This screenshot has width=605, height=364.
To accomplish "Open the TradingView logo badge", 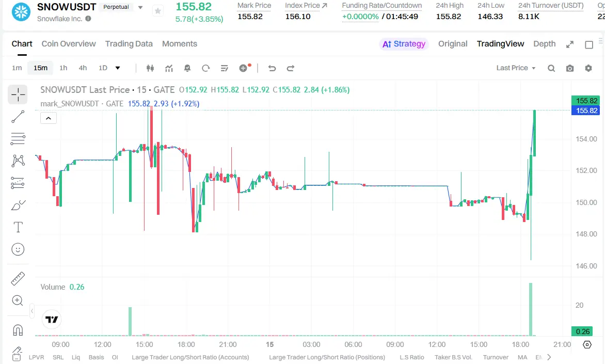I will click(51, 319).
